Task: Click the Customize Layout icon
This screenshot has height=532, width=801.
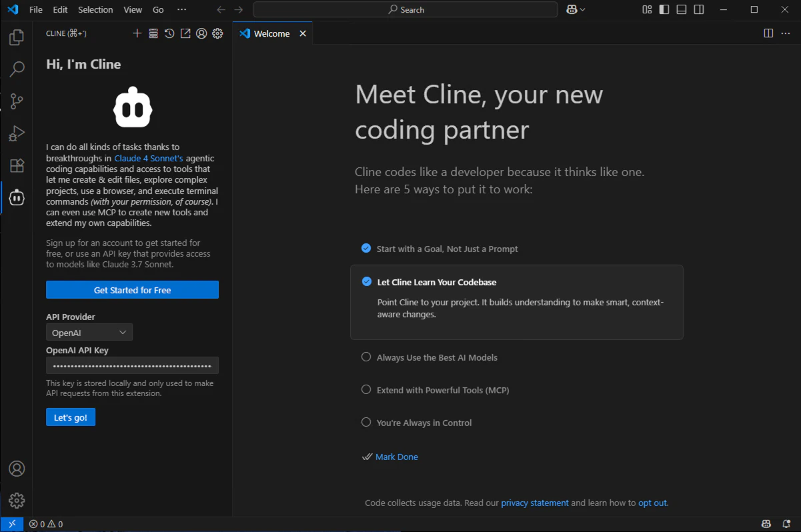Action: [647, 9]
